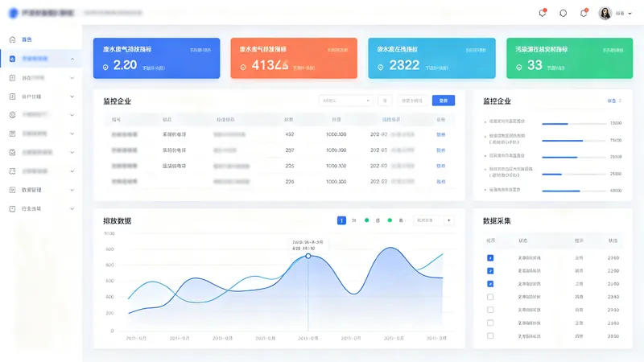Click the search text input next to the blue button
The width and height of the screenshot is (644, 362).
pos(412,101)
